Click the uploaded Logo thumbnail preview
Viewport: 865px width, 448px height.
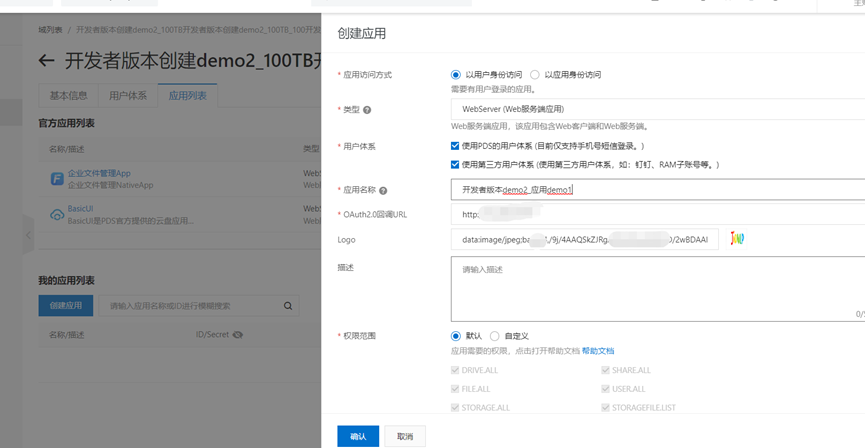738,239
